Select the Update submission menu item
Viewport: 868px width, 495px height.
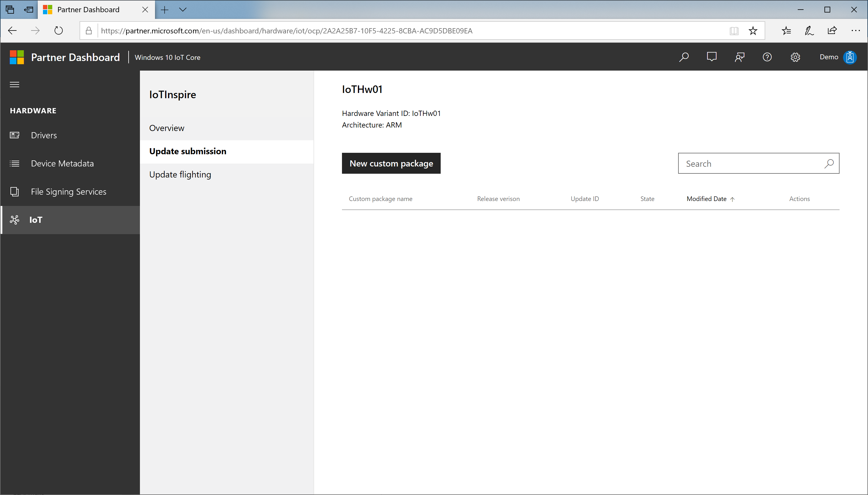coord(187,151)
